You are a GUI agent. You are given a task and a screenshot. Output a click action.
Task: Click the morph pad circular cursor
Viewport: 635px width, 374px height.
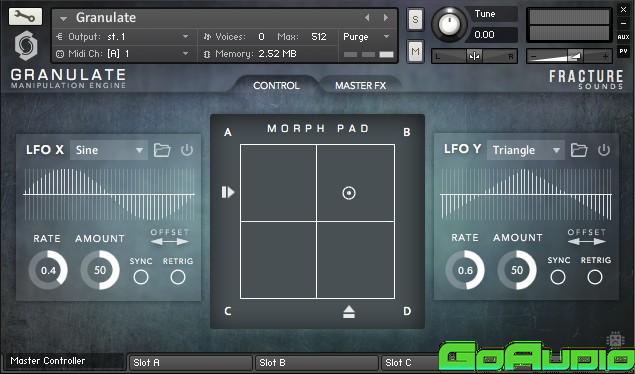click(349, 193)
